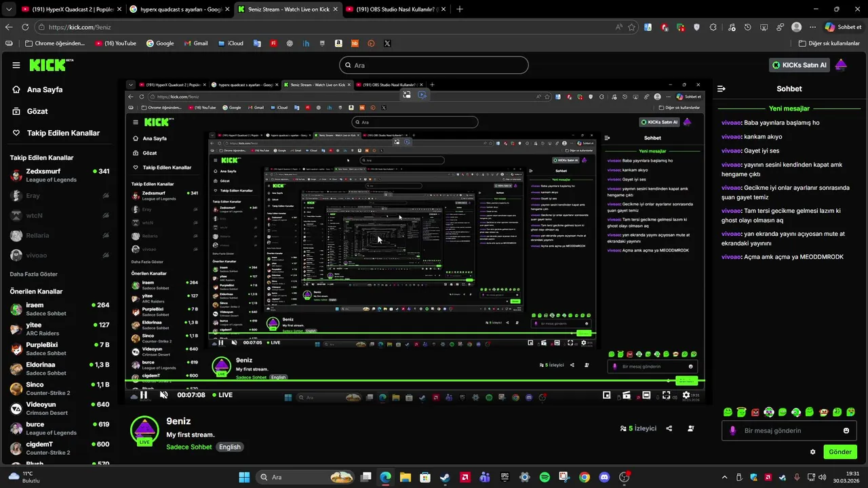Viewport: 868px width, 488px height.
Task: Insert the halo Kick emote
Action: click(x=741, y=411)
